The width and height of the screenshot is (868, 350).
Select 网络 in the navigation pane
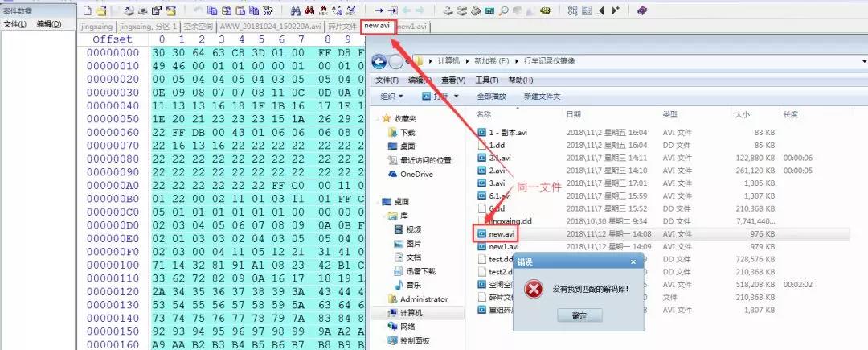click(407, 327)
